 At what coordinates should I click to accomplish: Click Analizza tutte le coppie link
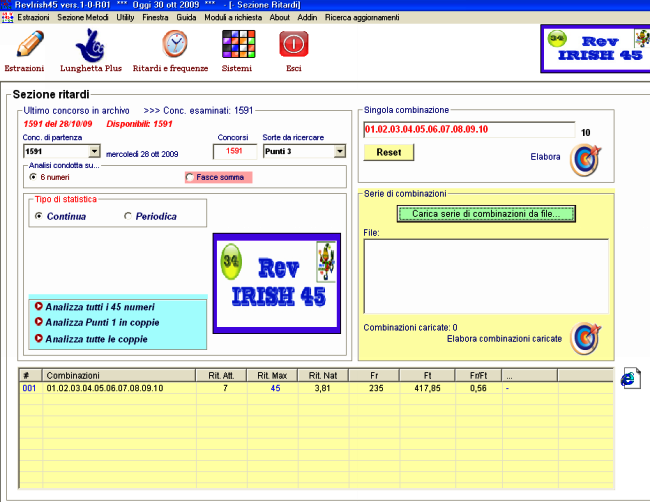pyautogui.click(x=97, y=339)
